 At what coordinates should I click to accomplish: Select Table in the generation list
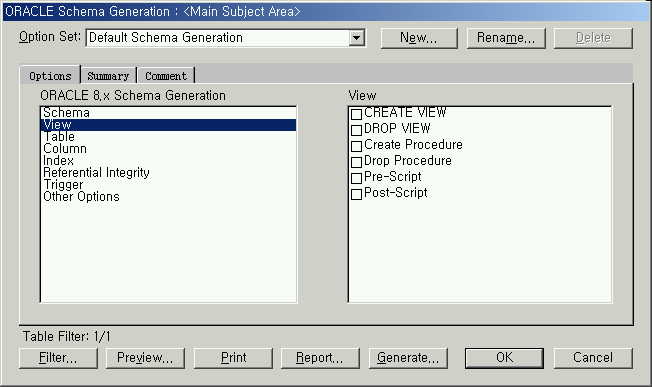click(168, 137)
